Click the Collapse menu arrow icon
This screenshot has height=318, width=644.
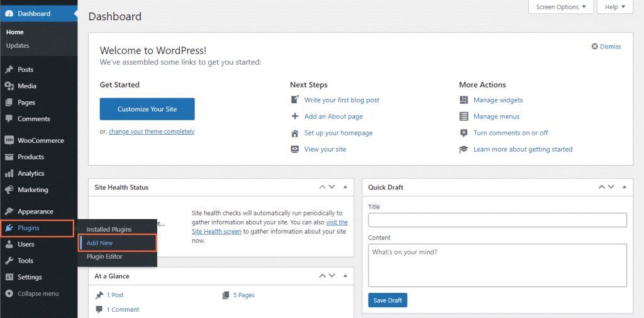point(9,293)
